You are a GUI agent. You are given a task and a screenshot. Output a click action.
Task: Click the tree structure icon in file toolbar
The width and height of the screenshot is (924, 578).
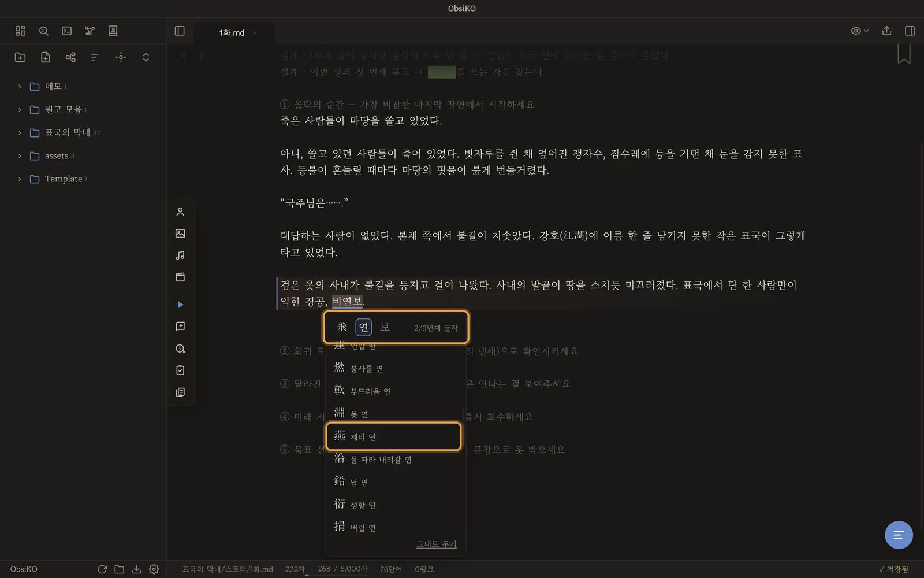(x=70, y=57)
